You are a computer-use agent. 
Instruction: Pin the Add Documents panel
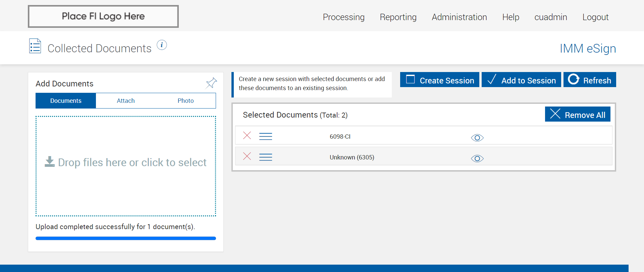pos(211,83)
